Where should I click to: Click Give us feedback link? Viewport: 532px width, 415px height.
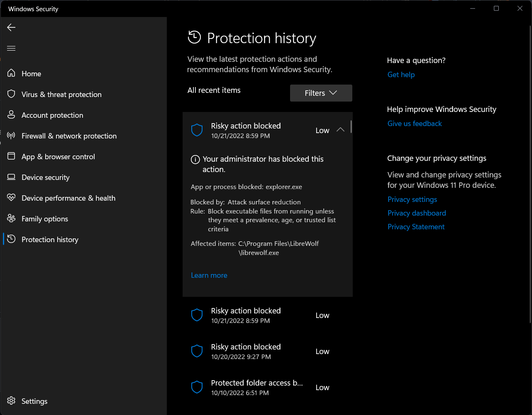point(415,124)
